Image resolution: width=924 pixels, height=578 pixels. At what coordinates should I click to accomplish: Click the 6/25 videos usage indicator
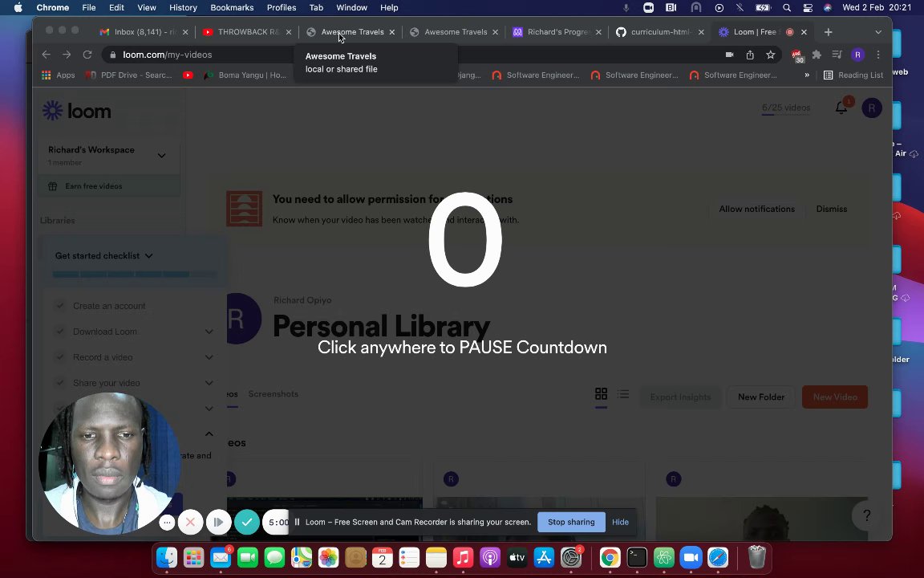pos(785,108)
